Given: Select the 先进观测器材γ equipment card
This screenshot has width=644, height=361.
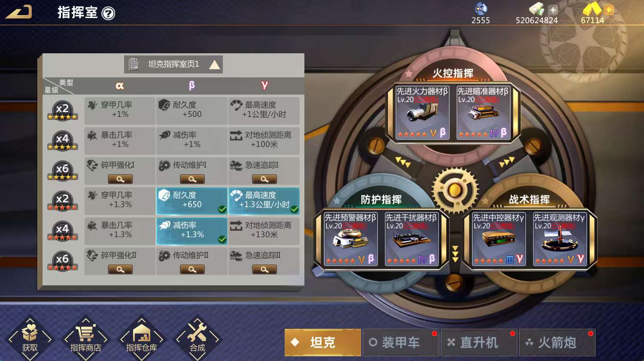Looking at the screenshot, I should pyautogui.click(x=560, y=239).
